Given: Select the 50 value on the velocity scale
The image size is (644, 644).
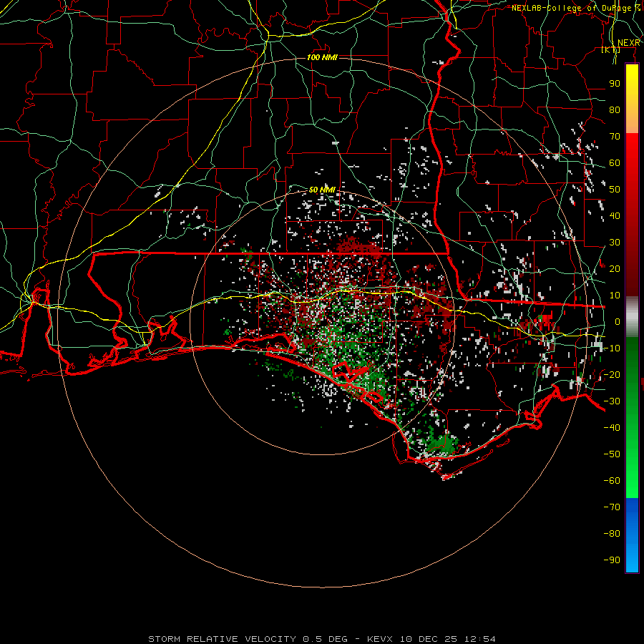Looking at the screenshot, I should click(x=615, y=190).
